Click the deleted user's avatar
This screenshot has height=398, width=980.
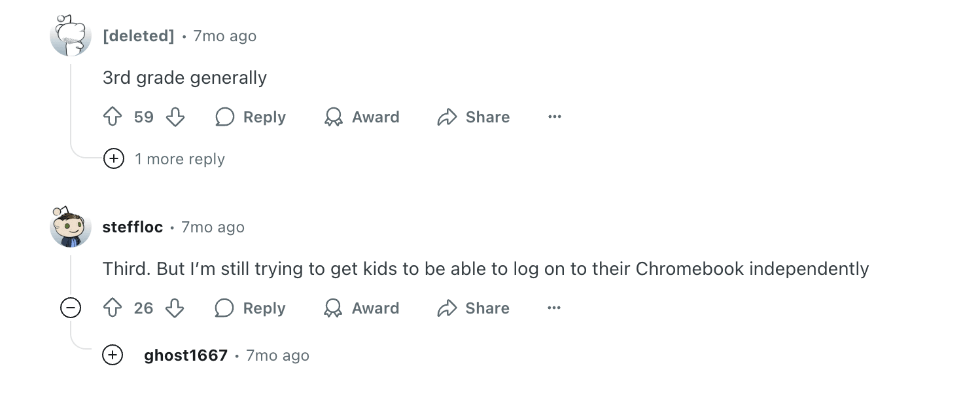point(71,37)
